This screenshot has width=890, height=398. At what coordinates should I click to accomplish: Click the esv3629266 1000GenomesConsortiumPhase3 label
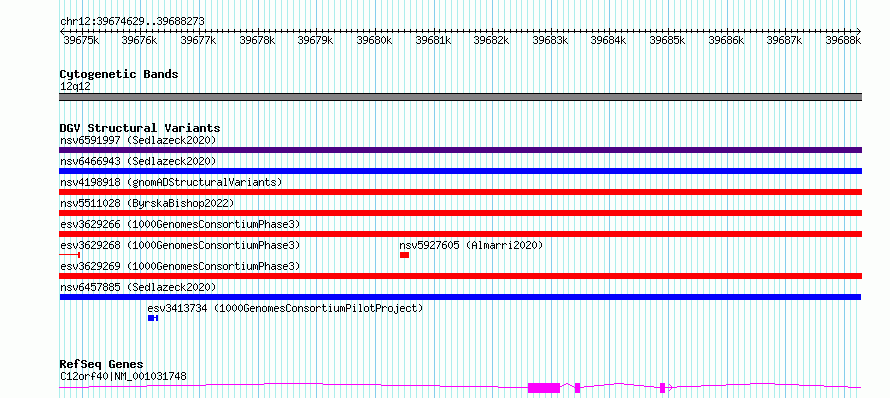[180, 224]
